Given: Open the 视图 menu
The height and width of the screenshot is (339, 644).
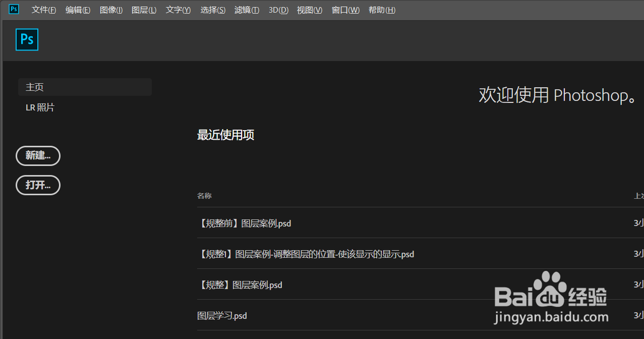Looking at the screenshot, I should 309,10.
